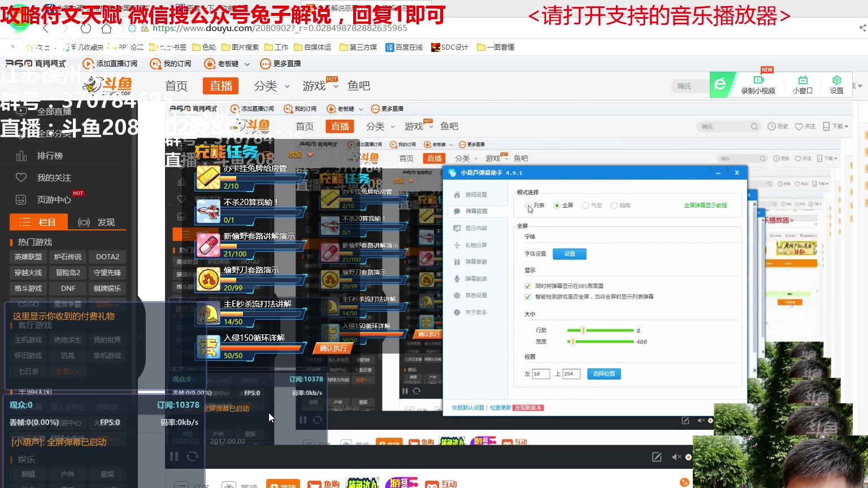Adjust the 宽度 slider handle
Screen dimensions: 868x488
coord(572,342)
